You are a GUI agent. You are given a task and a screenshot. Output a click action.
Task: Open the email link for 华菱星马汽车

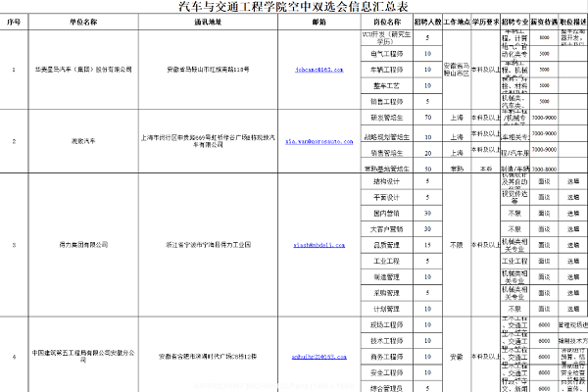coord(319,70)
